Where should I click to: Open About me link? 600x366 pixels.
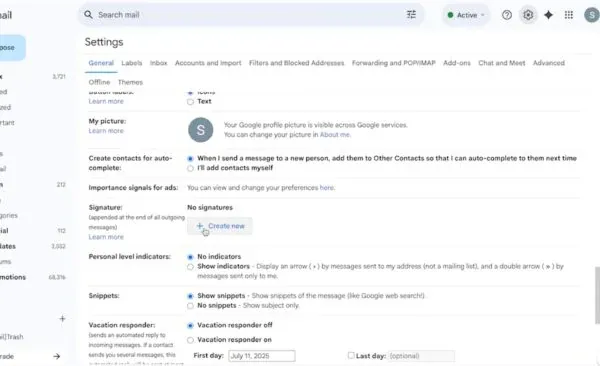335,135
